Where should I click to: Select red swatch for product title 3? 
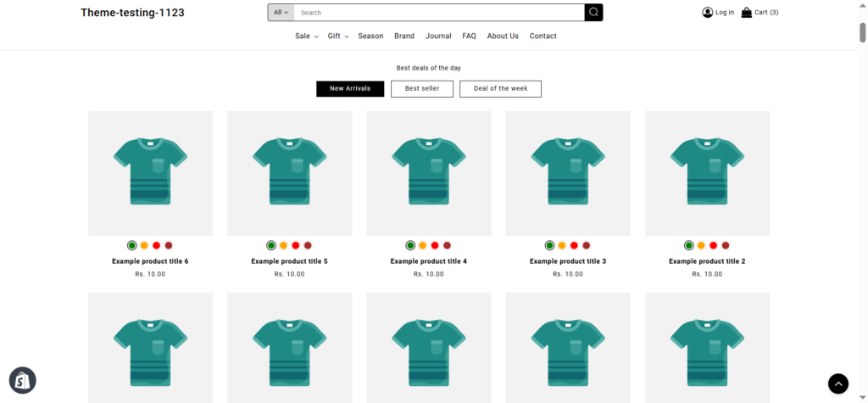(574, 245)
